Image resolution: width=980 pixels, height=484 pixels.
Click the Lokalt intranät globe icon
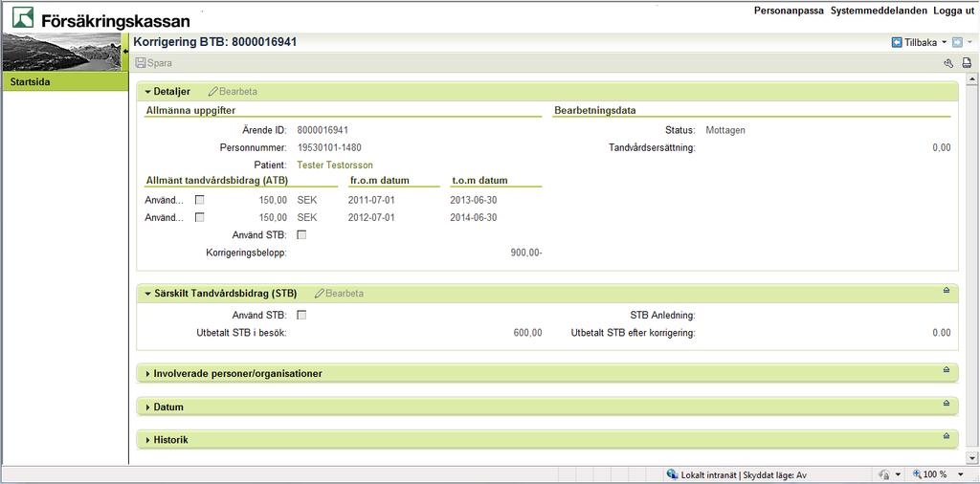click(x=673, y=474)
